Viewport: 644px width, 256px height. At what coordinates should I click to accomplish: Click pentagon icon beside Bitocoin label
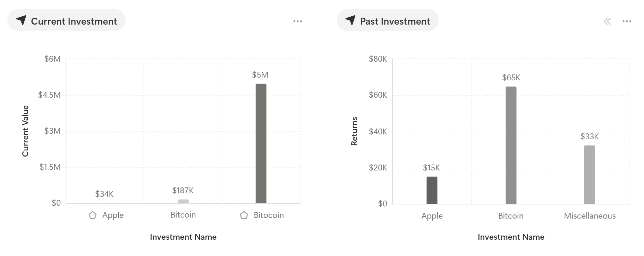pos(244,215)
